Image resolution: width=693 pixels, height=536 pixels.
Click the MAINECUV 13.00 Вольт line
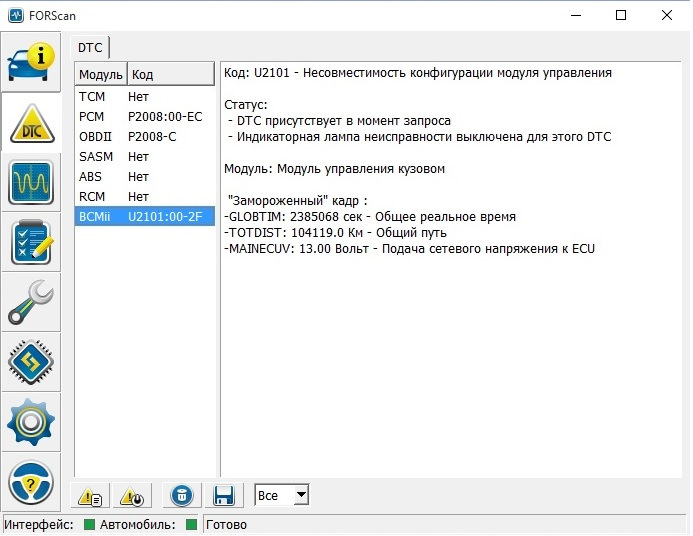pyautogui.click(x=409, y=248)
